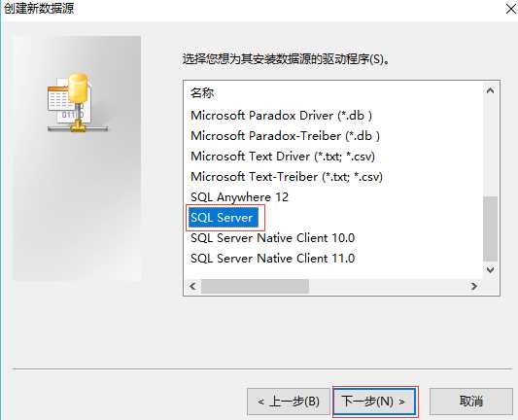Go back with 上一步(B) button
The width and height of the screenshot is (518, 420).
(289, 402)
